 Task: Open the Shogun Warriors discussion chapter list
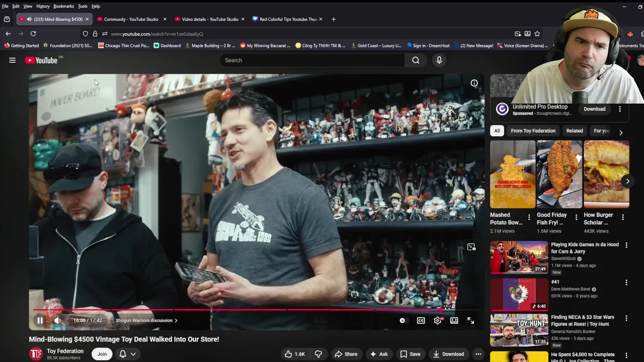146,320
